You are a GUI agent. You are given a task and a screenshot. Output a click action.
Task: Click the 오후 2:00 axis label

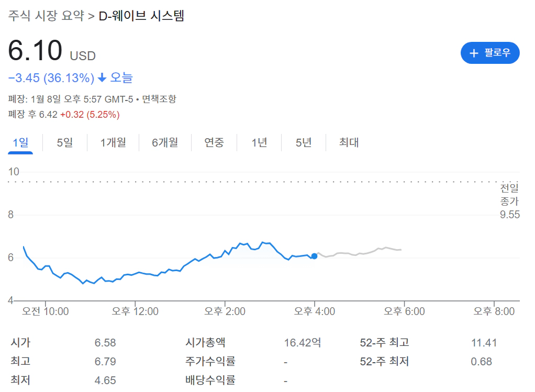225,311
